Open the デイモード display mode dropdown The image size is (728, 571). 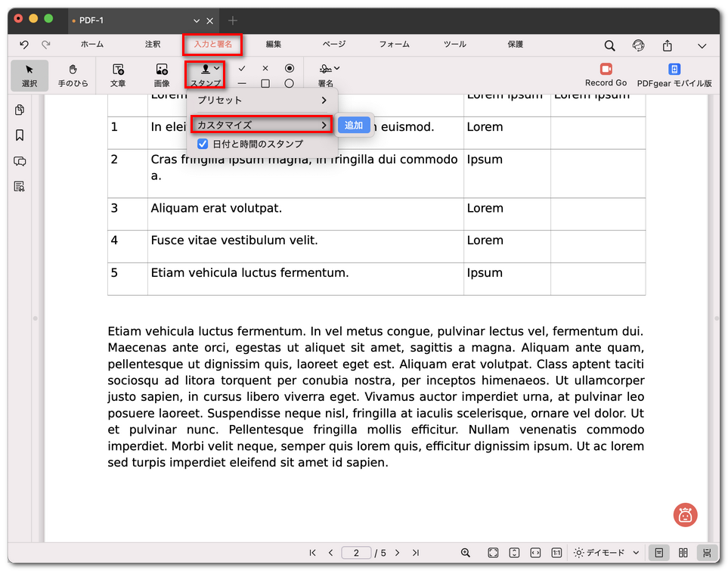click(608, 553)
